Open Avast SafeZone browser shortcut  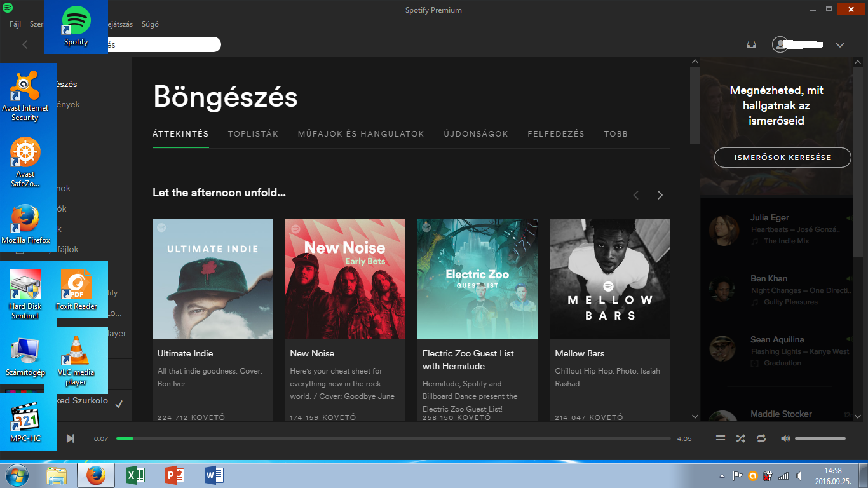pos(25,163)
